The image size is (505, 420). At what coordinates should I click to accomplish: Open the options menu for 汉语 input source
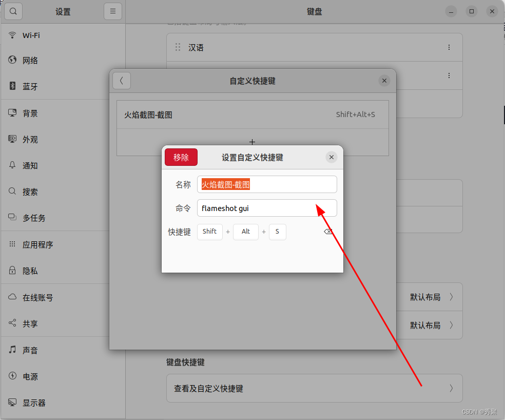(449, 47)
